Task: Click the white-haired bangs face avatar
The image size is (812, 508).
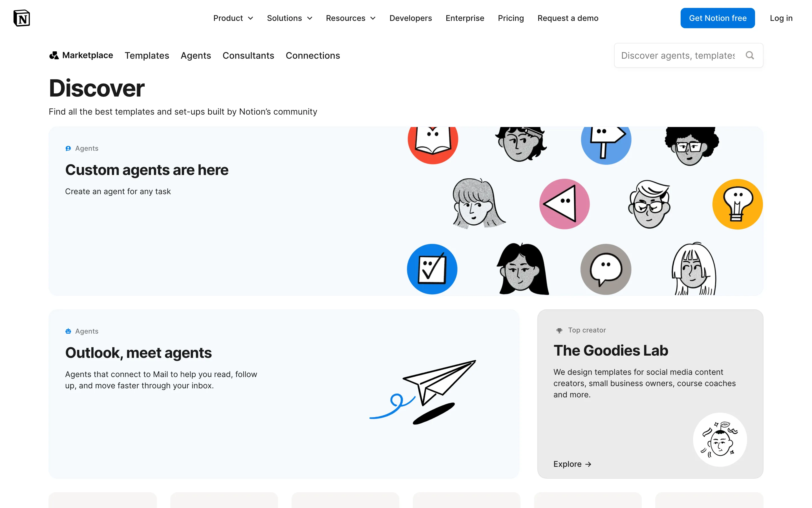Action: (x=694, y=268)
